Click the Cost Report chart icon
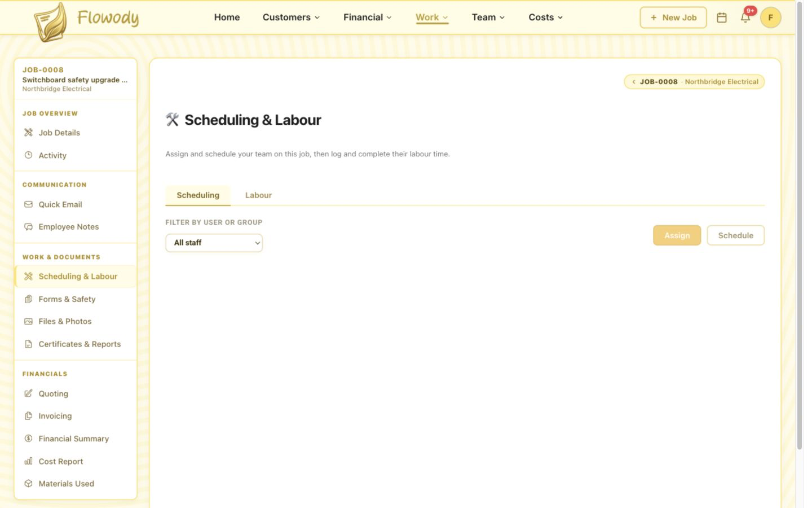 point(28,461)
